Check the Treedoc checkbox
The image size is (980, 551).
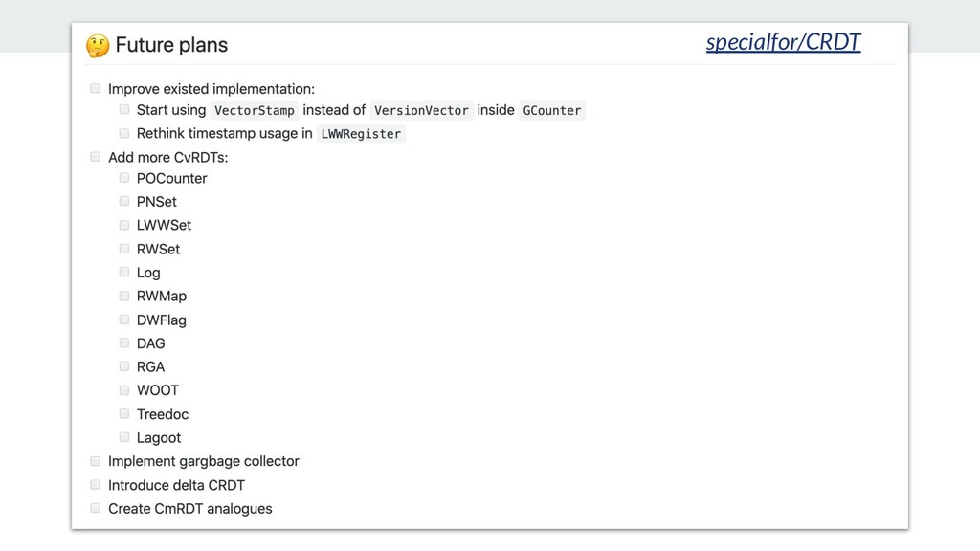coord(124,413)
